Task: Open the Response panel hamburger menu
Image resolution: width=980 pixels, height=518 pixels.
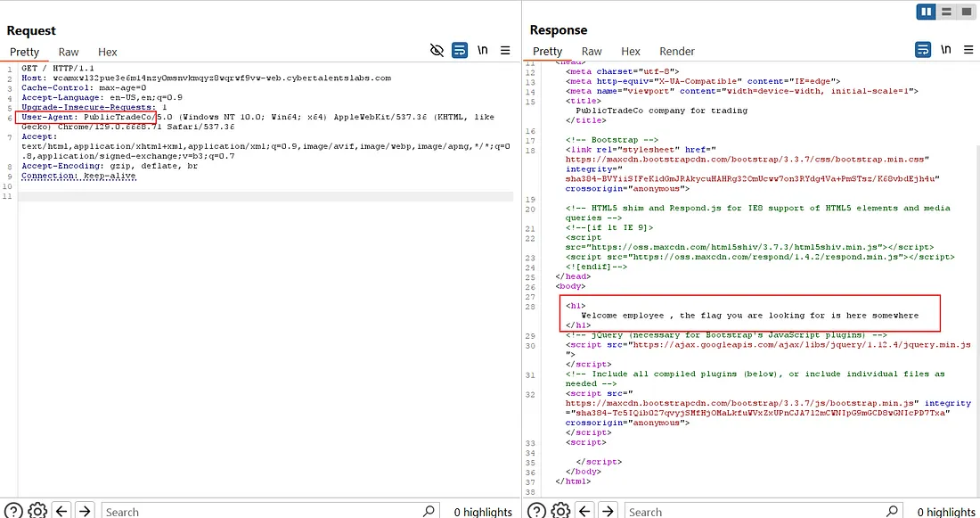Action: [968, 49]
